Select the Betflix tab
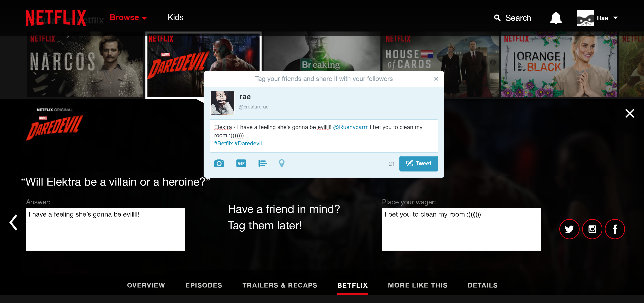Screen dimensions: 644x303 click(352, 285)
